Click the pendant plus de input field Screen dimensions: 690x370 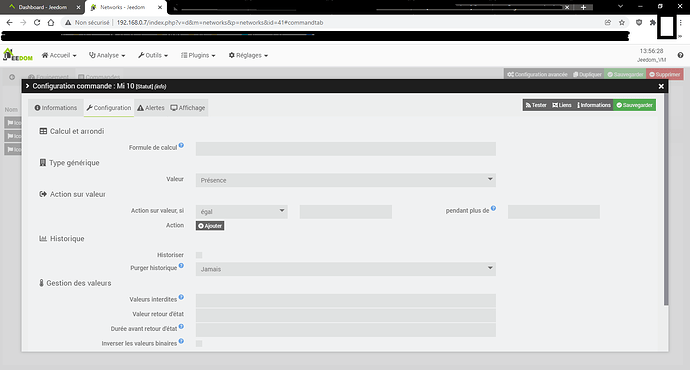554,212
